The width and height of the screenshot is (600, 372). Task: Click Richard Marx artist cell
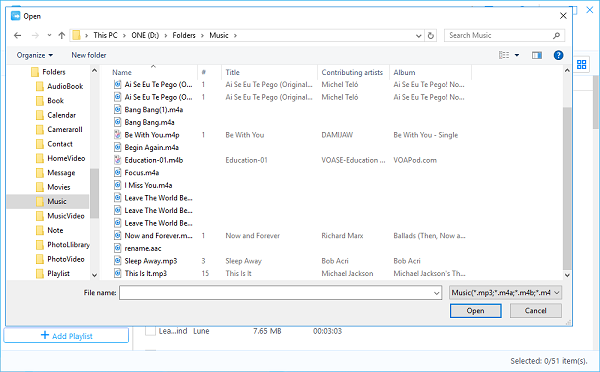coord(342,236)
